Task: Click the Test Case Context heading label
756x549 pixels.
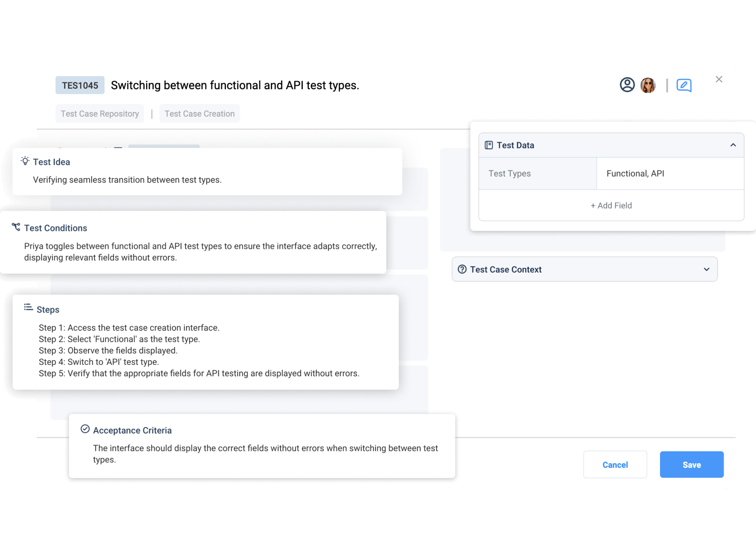Action: pyautogui.click(x=506, y=269)
